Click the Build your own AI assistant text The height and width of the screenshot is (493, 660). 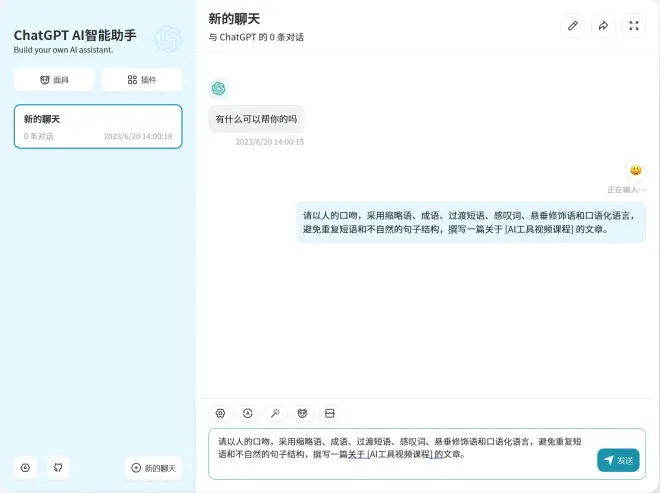pos(63,50)
